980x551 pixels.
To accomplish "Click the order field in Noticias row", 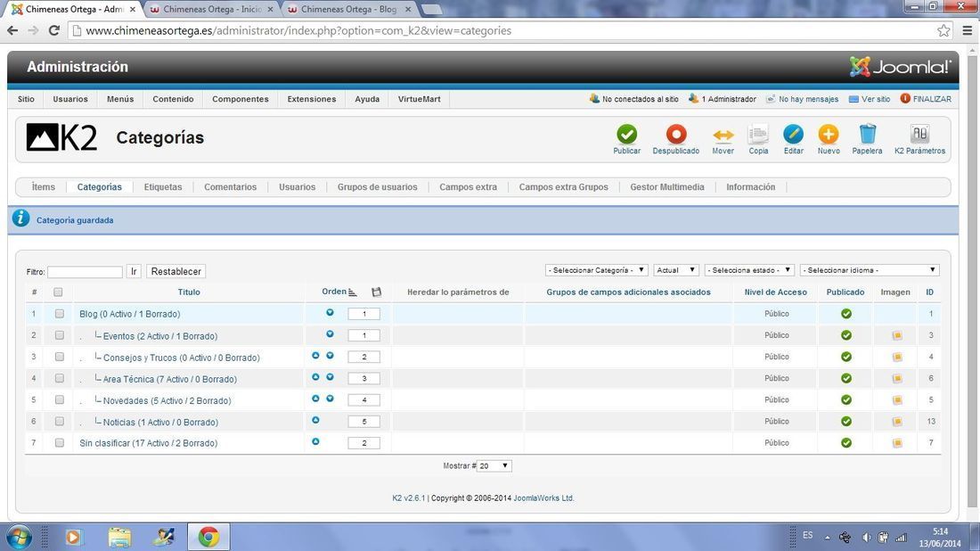I will (x=363, y=422).
